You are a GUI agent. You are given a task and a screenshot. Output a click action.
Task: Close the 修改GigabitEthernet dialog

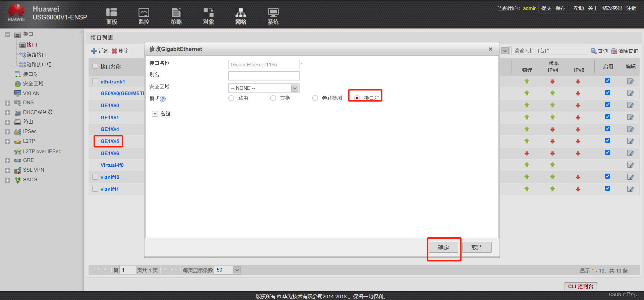(x=490, y=49)
